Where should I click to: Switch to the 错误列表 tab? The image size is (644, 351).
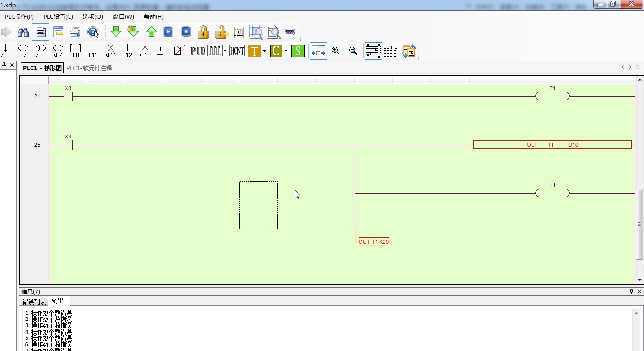pyautogui.click(x=34, y=301)
